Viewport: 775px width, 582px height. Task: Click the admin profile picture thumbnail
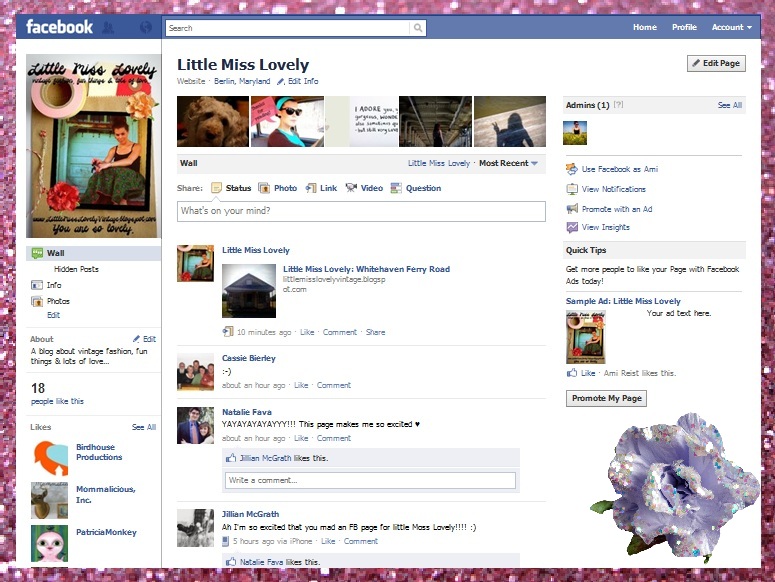pos(575,133)
